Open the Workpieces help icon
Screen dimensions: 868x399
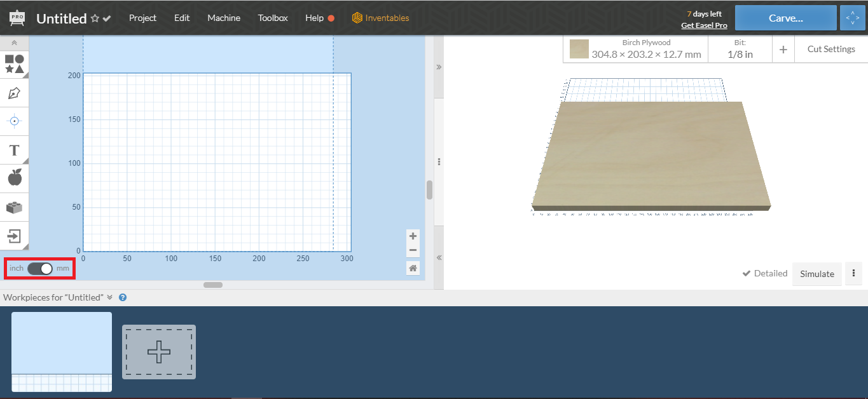click(123, 297)
